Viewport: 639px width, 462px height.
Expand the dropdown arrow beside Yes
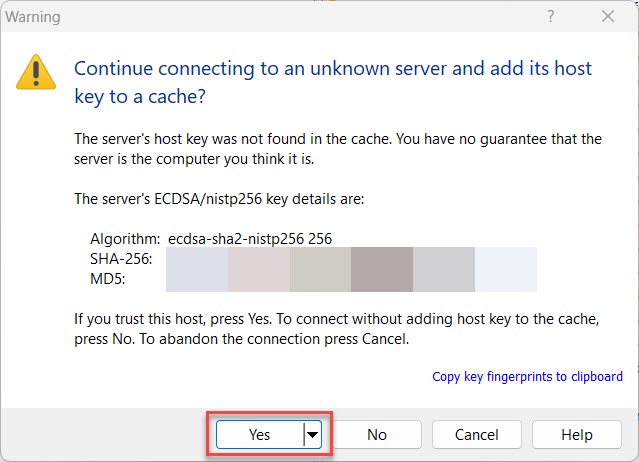[x=312, y=434]
